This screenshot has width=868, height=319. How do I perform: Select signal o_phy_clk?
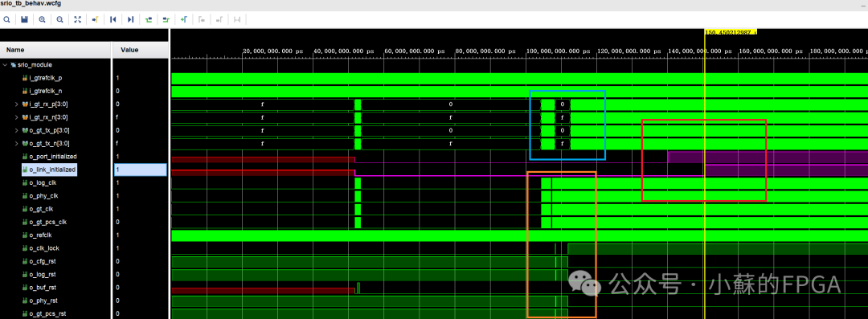43,196
